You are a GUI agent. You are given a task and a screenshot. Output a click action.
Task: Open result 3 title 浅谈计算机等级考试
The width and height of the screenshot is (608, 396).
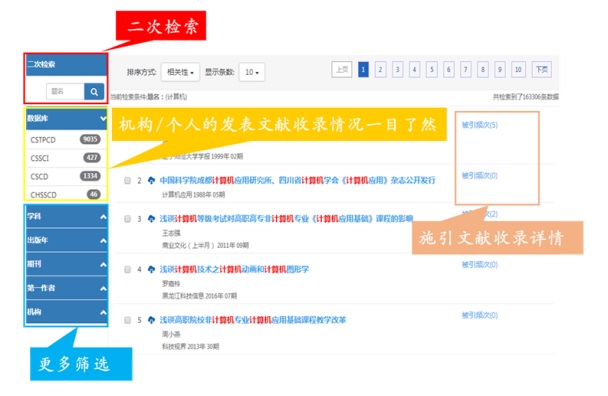point(286,219)
